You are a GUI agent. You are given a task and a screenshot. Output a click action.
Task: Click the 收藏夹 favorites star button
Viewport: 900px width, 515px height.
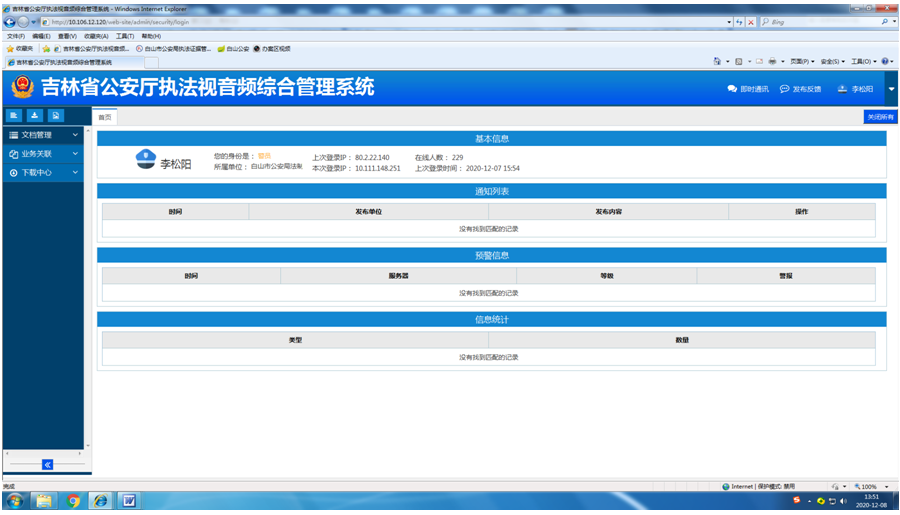coord(20,49)
